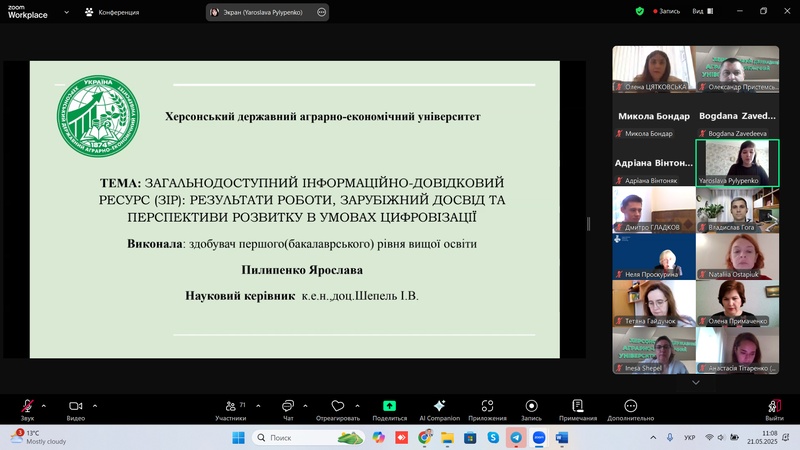The width and height of the screenshot is (800, 450).
Task: Switch keyboard language УКР
Action: [x=690, y=437]
